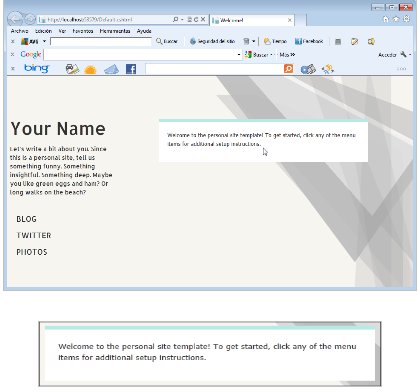Close the AVG toolbar with its X

[x=13, y=42]
